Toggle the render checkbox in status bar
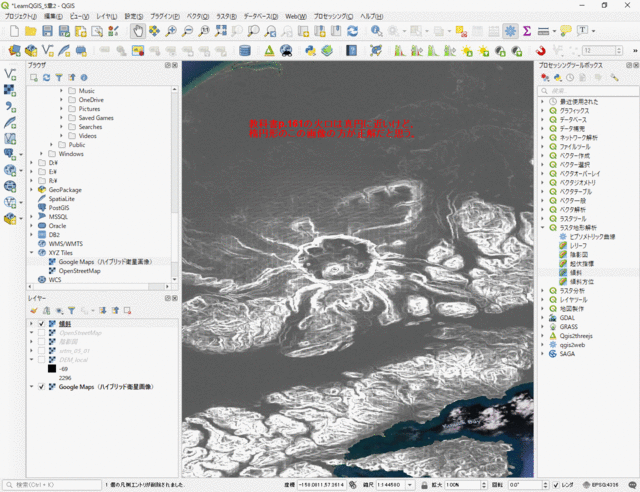The height and width of the screenshot is (492, 640). 556,485
